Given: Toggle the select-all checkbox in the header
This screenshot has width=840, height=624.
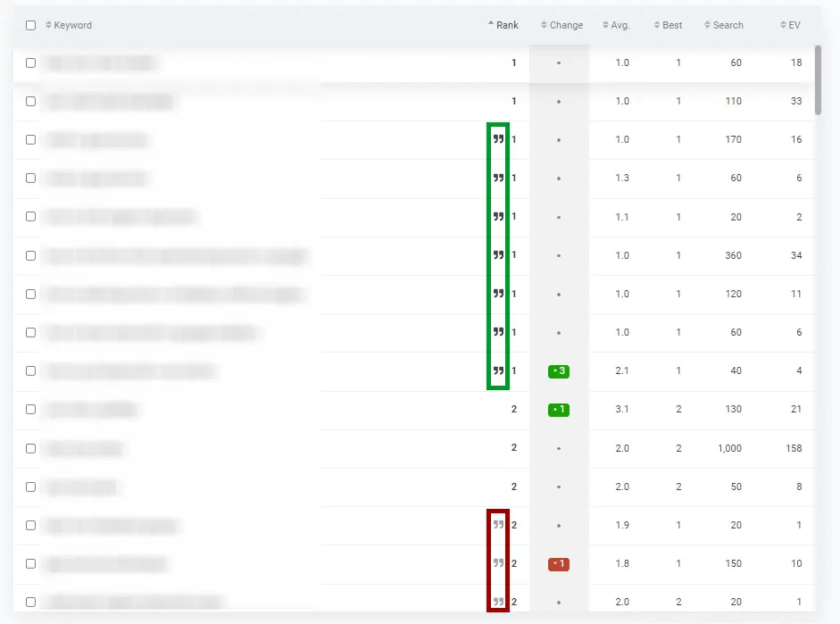Looking at the screenshot, I should tap(31, 25).
